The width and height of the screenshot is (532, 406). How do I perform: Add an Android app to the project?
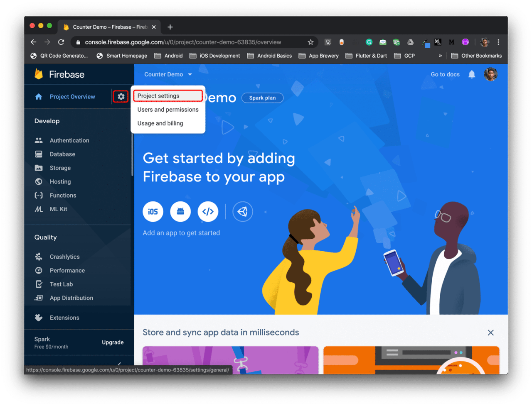(180, 212)
